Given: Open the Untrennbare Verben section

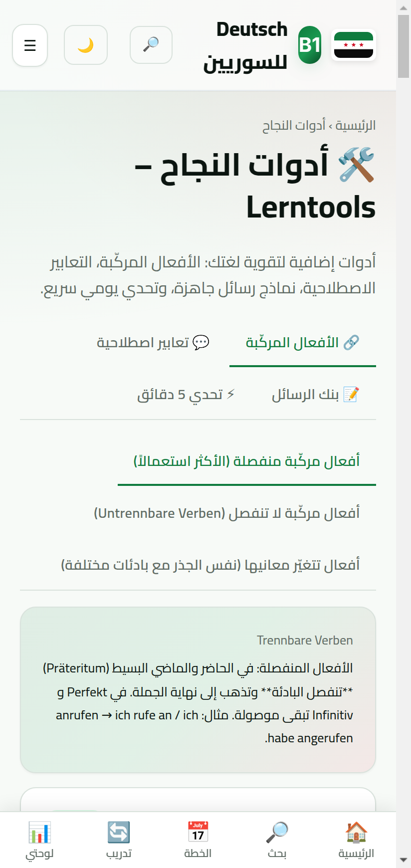Looking at the screenshot, I should [227, 513].
